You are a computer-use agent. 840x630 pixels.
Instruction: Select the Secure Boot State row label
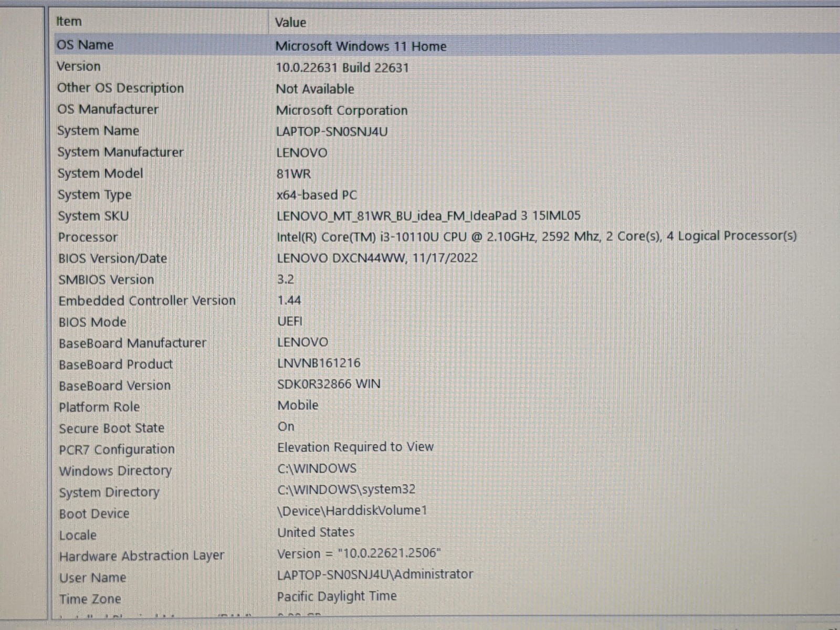pyautogui.click(x=111, y=428)
